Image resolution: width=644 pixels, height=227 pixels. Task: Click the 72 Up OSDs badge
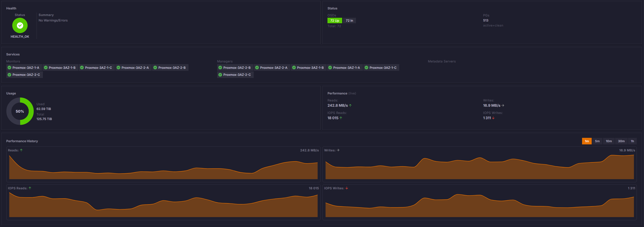334,21
